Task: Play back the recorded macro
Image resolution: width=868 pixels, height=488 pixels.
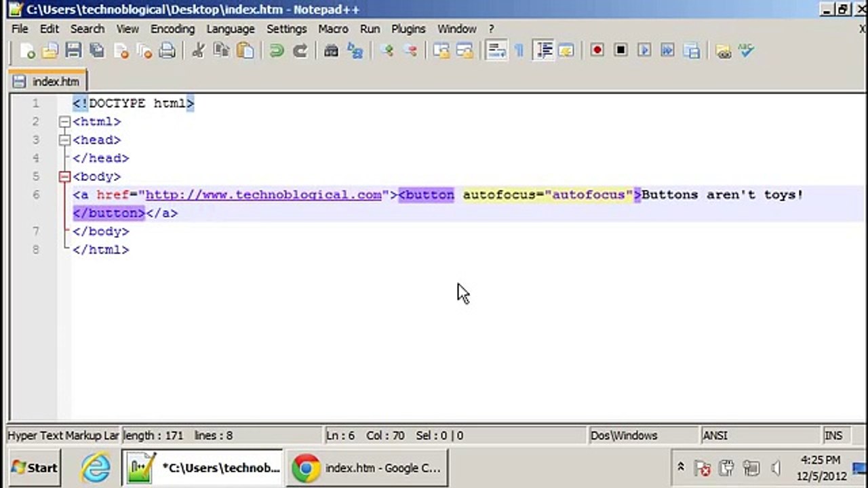Action: [x=644, y=51]
